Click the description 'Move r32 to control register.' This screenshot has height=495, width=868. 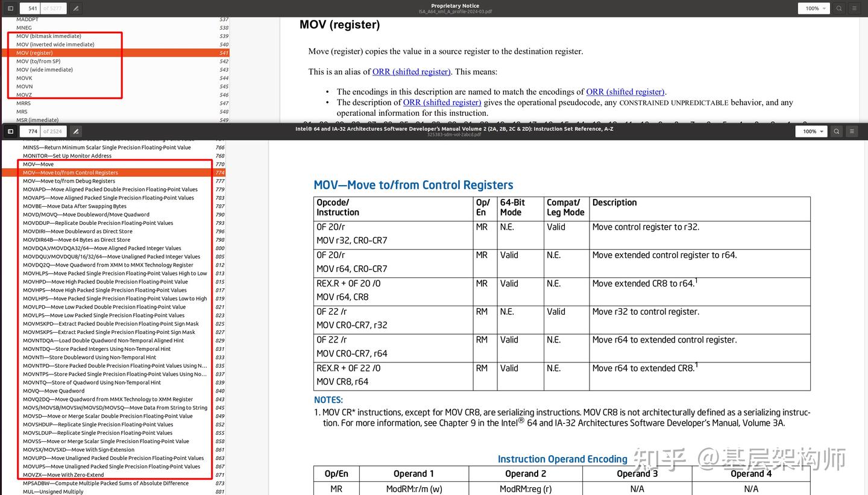click(646, 312)
